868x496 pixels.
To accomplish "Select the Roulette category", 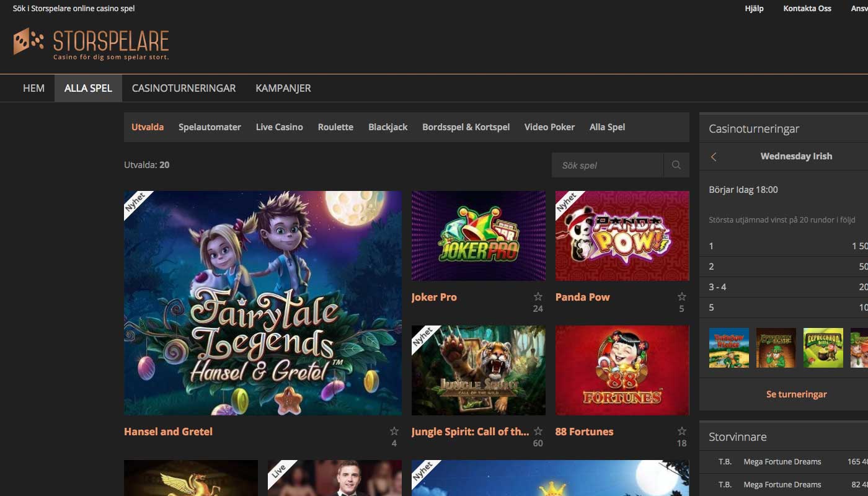I will (x=335, y=127).
